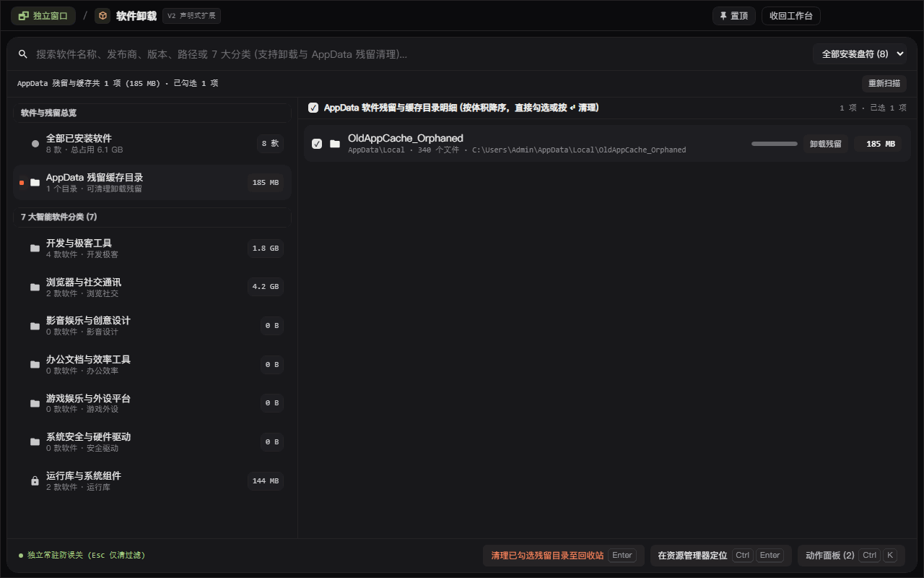
Task: Click the search magnifier icon
Action: [x=23, y=54]
